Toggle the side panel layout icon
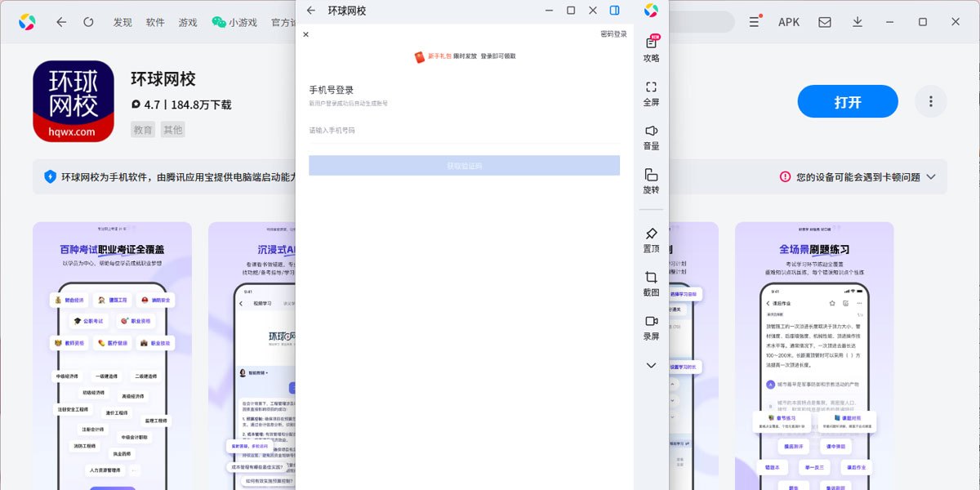The height and width of the screenshot is (490, 980). click(x=615, y=11)
